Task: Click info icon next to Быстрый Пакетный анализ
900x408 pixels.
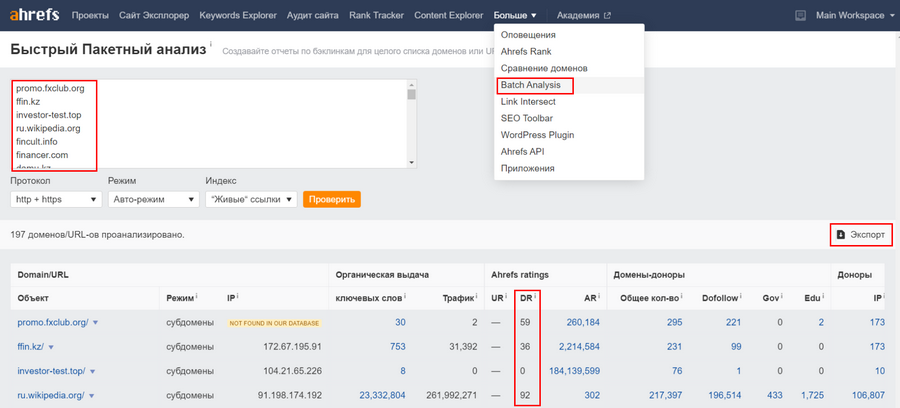Action: (x=211, y=44)
